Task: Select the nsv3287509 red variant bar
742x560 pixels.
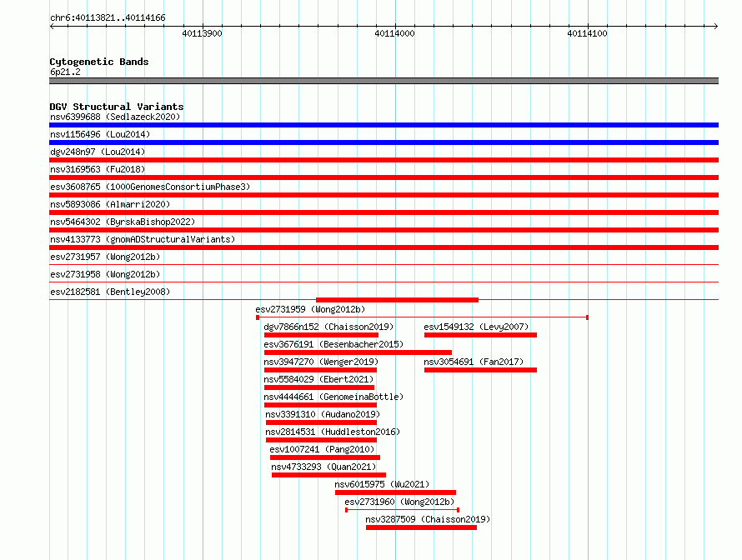Action: click(421, 527)
